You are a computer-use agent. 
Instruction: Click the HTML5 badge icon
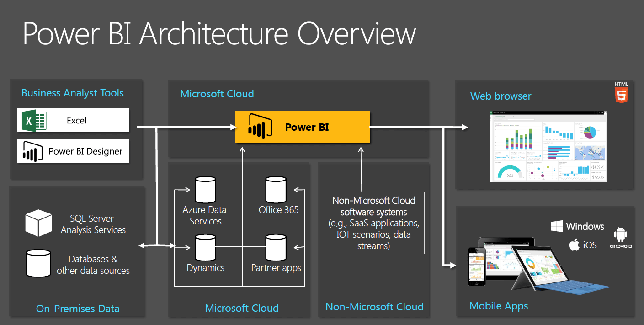pyautogui.click(x=621, y=93)
